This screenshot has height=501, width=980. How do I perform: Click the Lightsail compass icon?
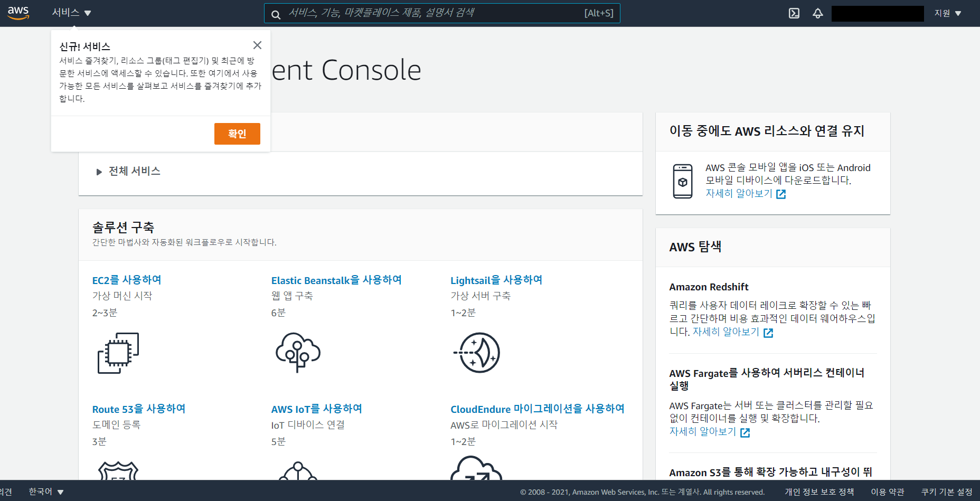[477, 353]
